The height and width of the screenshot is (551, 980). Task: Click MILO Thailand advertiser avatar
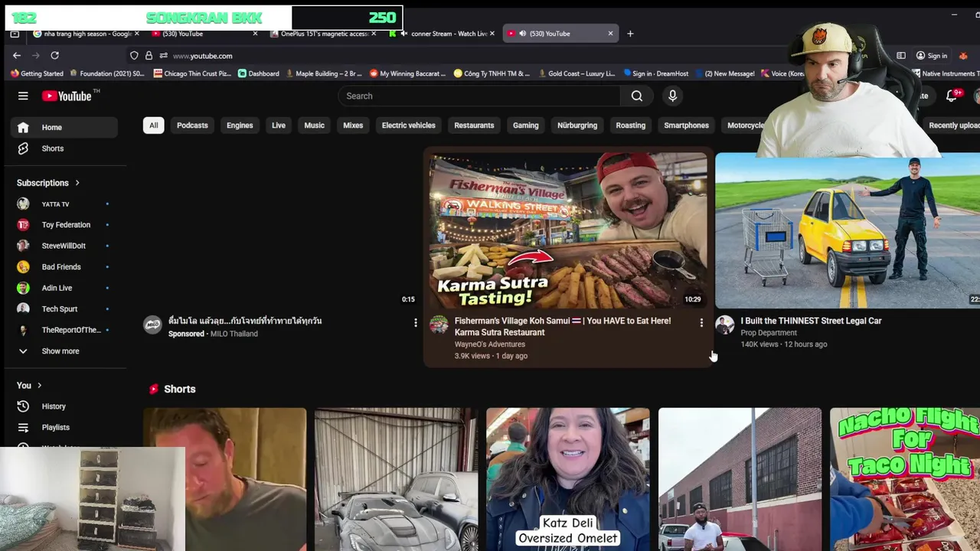coord(152,324)
